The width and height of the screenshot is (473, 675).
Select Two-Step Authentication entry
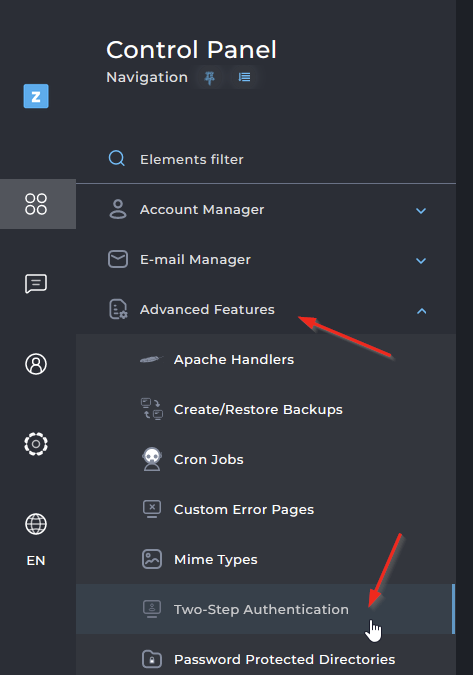click(266, 609)
